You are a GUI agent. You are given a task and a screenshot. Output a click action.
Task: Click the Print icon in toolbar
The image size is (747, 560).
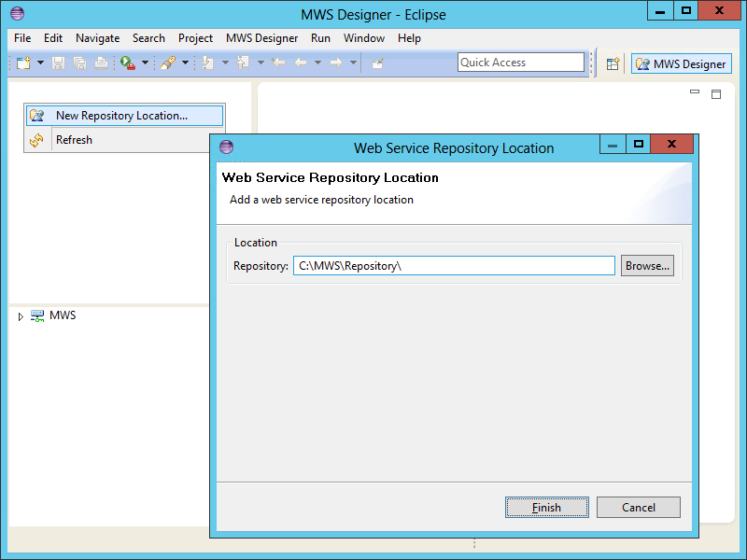(x=101, y=63)
